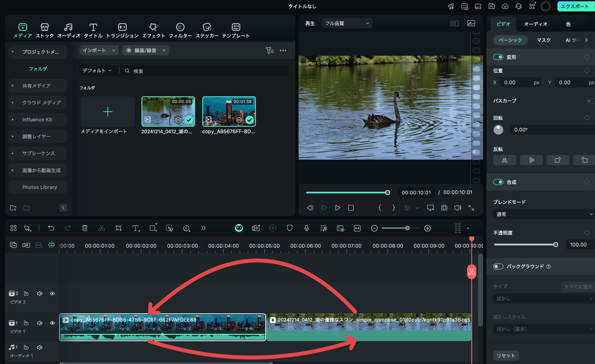Screen dimensions: 595x364
Task: Open the タイトル titles tab
Action: (x=93, y=30)
